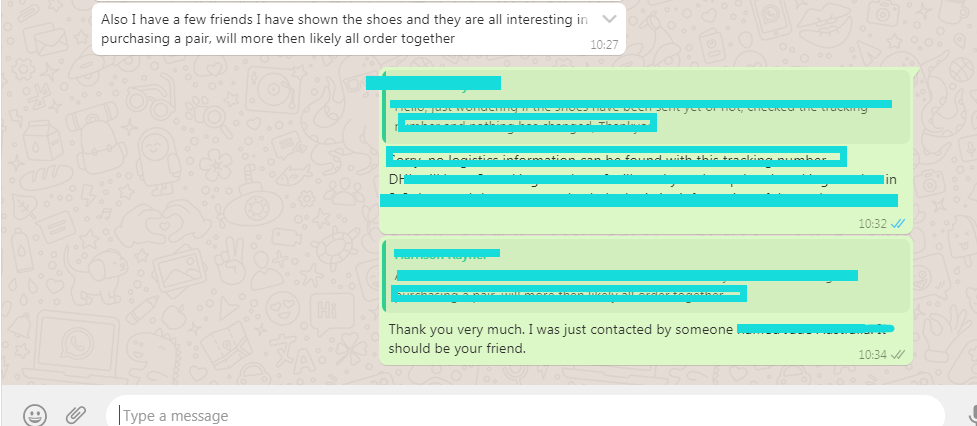Click the double-check delivery ticks at 10:34
The width and height of the screenshot is (977, 426).
coord(898,354)
